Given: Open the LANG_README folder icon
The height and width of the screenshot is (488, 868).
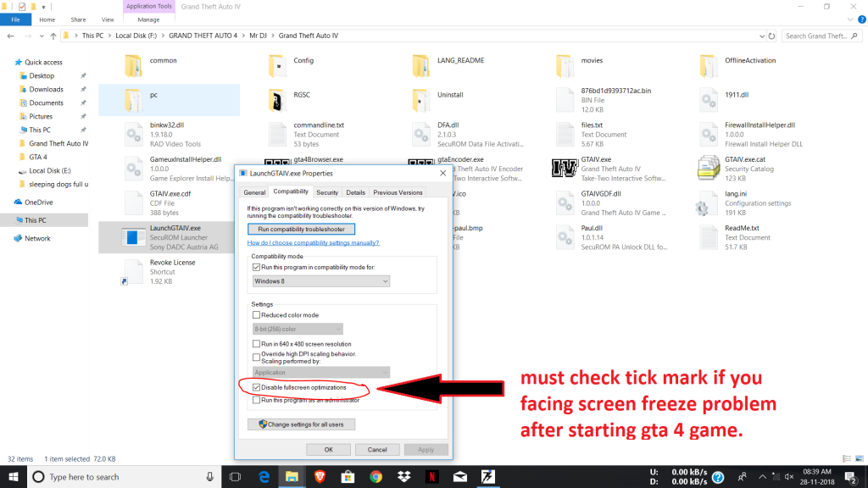Looking at the screenshot, I should [x=420, y=66].
